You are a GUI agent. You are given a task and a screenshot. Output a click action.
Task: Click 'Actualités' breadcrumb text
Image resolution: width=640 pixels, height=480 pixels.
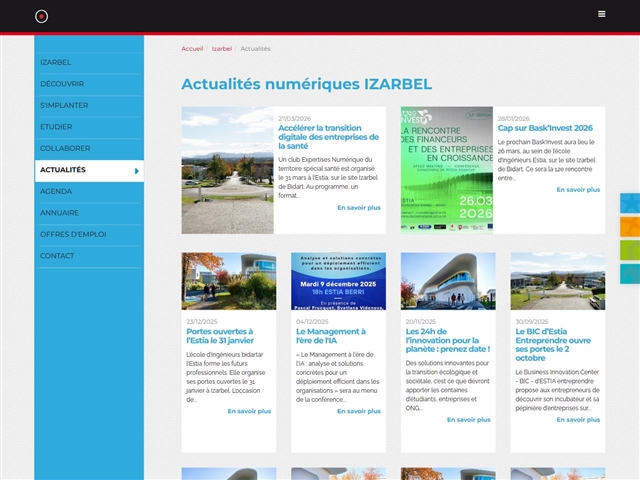pyautogui.click(x=255, y=49)
